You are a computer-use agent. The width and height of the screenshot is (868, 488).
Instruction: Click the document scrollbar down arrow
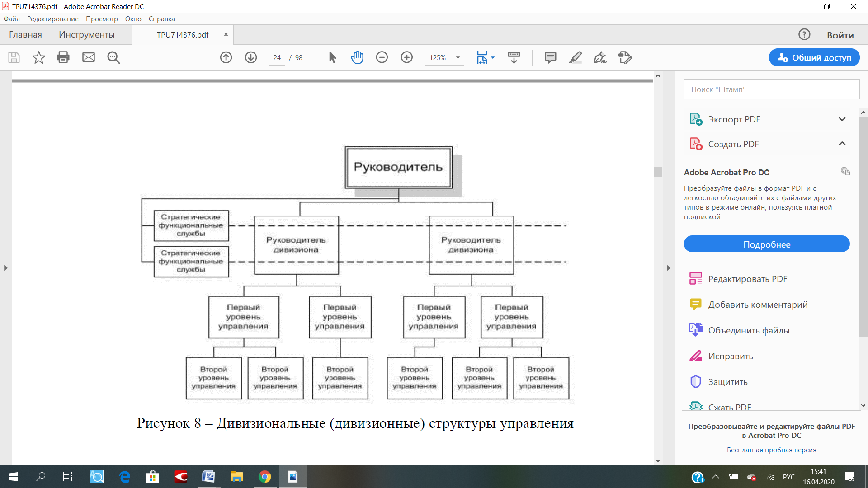(658, 460)
